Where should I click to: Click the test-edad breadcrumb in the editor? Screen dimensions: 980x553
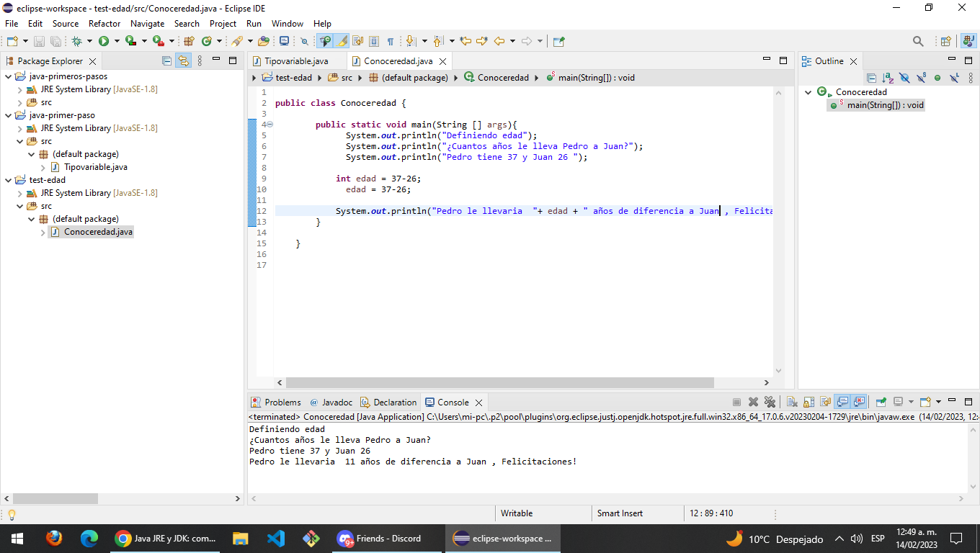coord(287,78)
